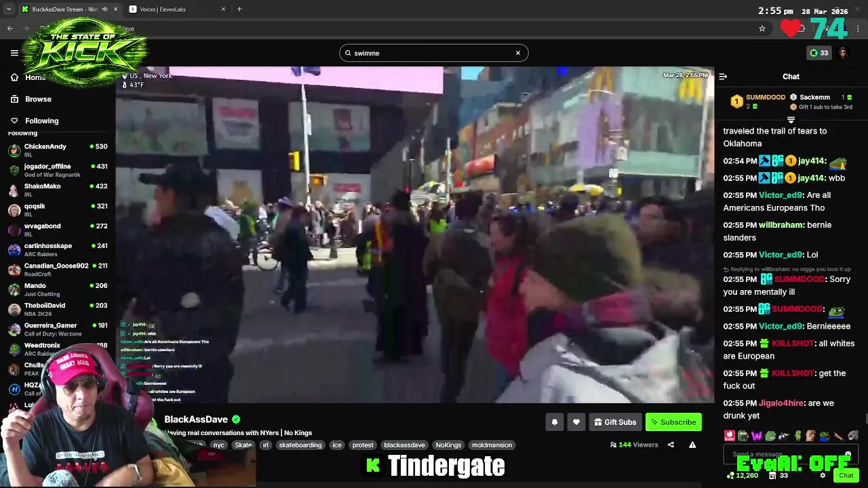Collapse the chat panel with arrow icon
The image size is (868, 488).
coord(723,77)
